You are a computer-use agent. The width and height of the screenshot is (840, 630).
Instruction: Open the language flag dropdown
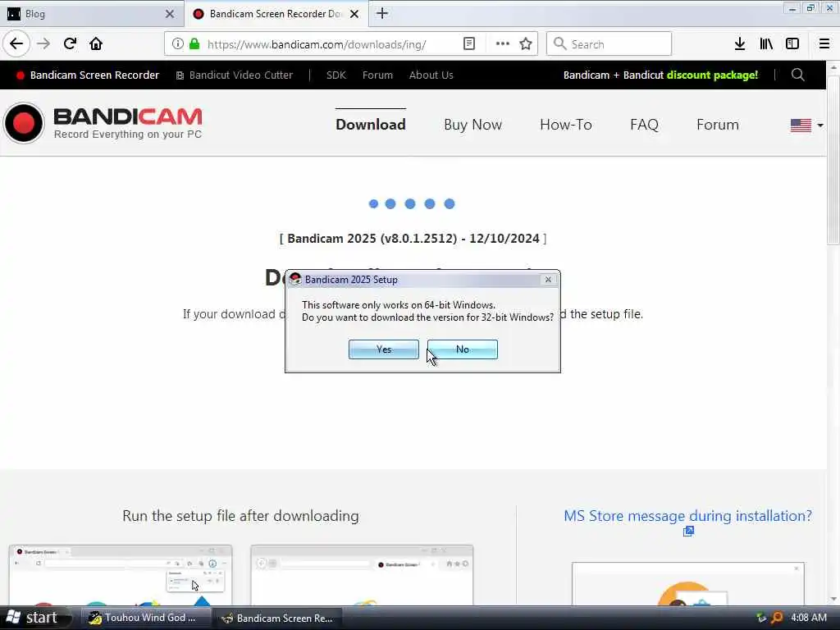coord(807,126)
